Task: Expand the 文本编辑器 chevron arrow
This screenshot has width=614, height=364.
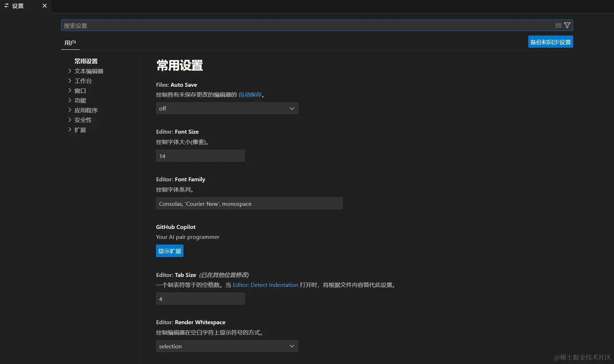Action: pyautogui.click(x=70, y=71)
